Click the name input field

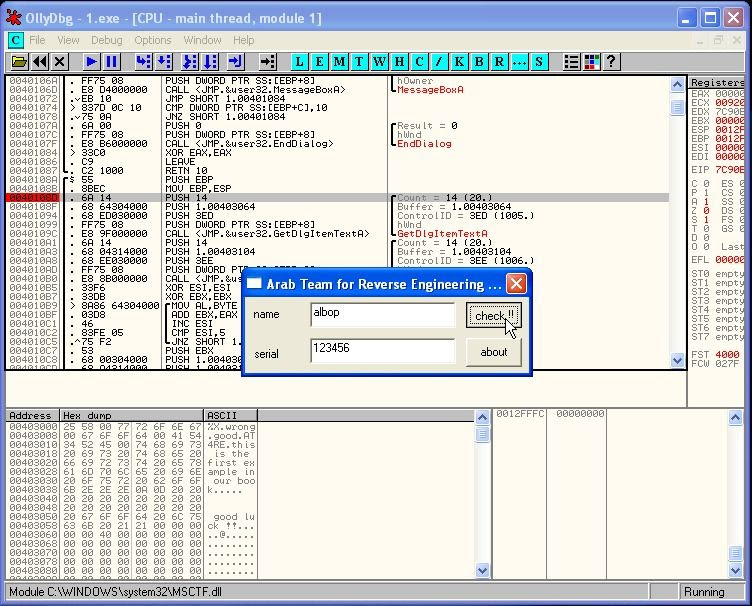[x=383, y=315]
